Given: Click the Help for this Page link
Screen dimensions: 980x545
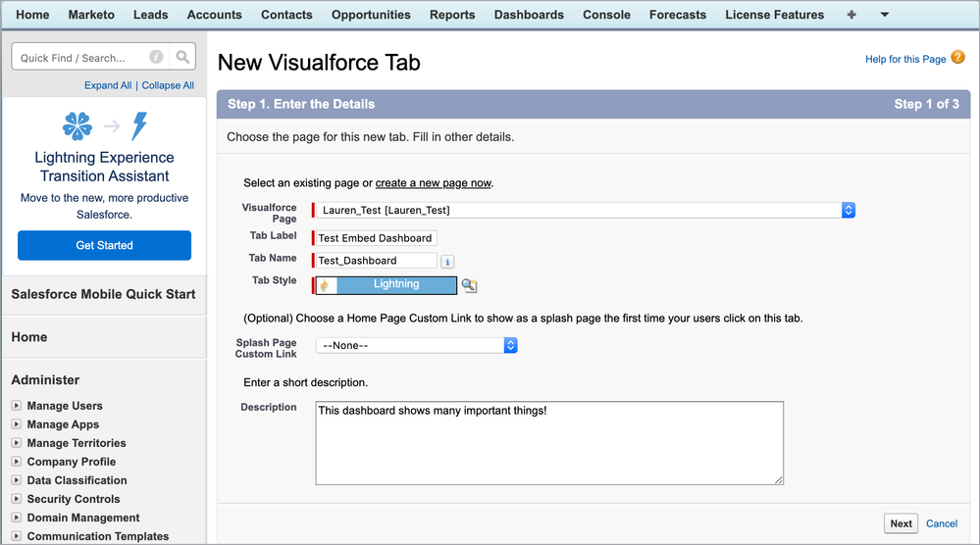Looking at the screenshot, I should point(905,59).
